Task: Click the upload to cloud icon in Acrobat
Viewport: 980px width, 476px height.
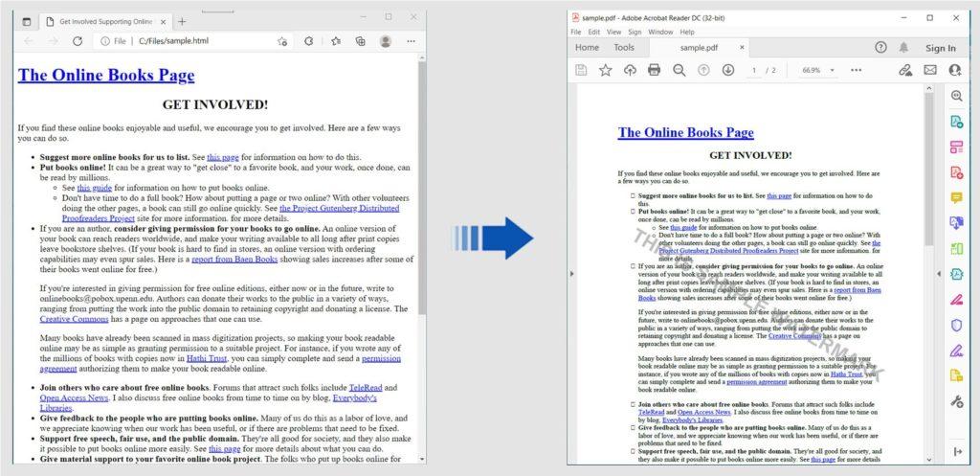Action: point(630,70)
